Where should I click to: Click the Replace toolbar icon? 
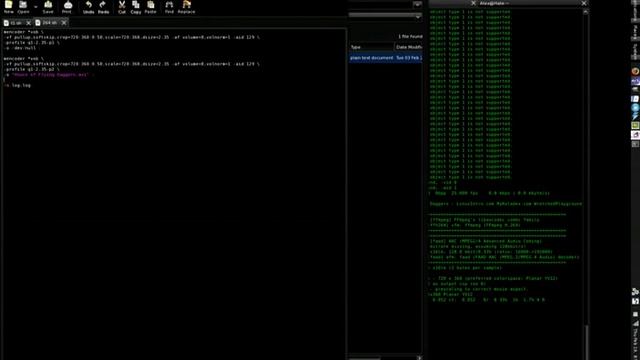187,6
